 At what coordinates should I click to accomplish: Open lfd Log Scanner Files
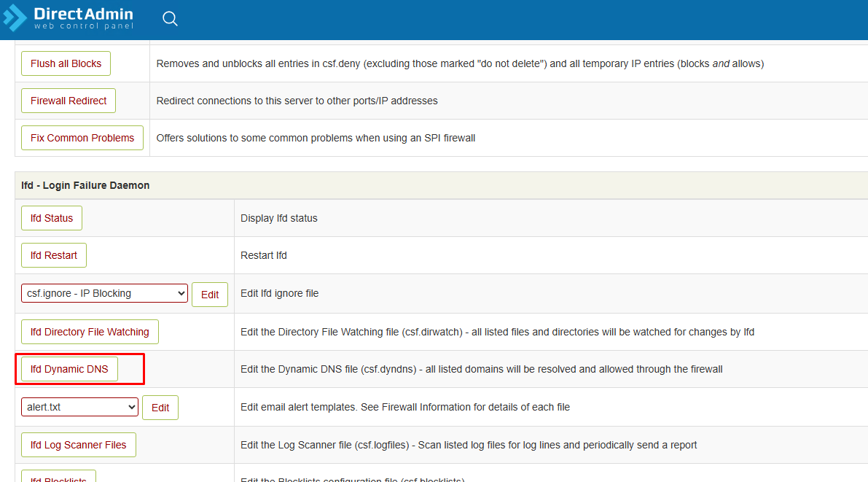point(79,445)
